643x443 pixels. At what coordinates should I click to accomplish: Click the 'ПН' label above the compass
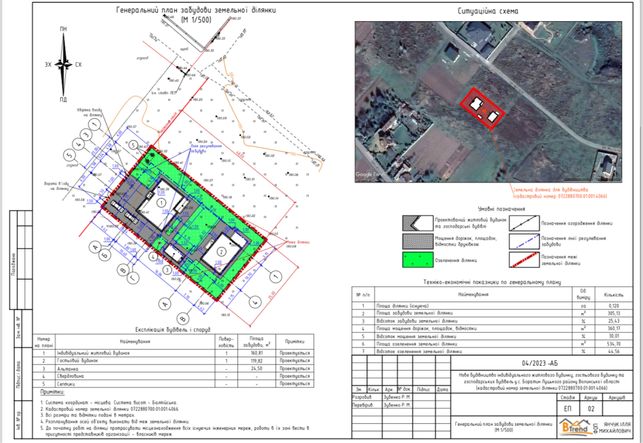coord(63,29)
